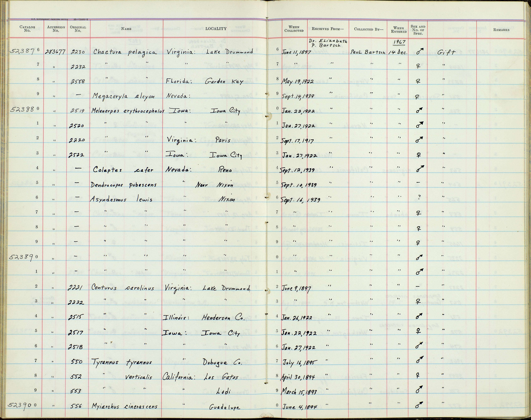
Task: Click original number 2517
Action: click(76, 333)
